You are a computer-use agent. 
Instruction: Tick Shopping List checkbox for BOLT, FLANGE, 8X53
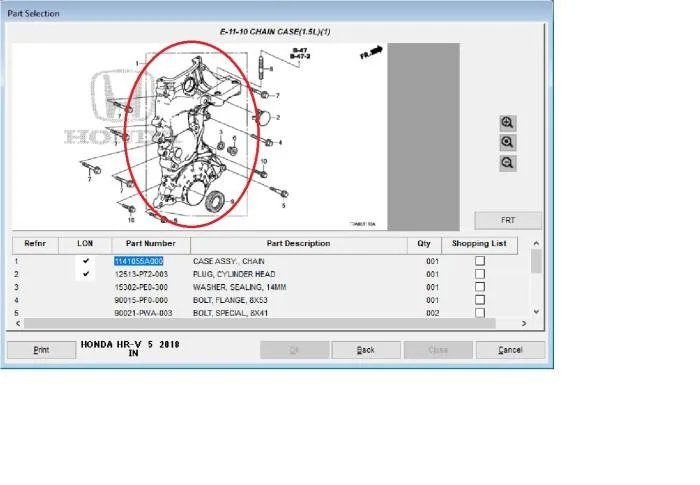480,300
